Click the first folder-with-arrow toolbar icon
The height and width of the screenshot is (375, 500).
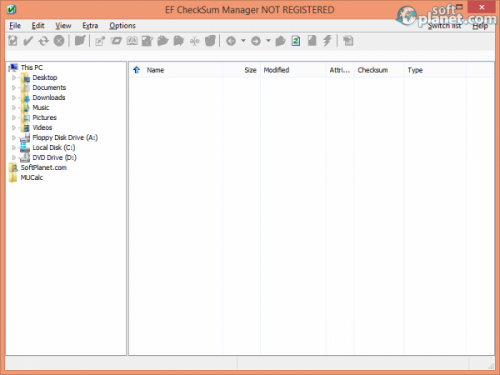[163, 41]
